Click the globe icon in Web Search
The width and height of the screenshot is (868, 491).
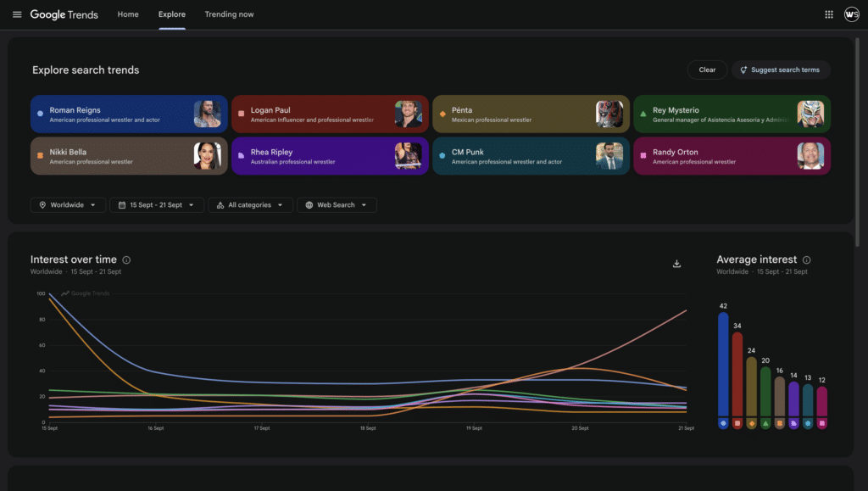coord(309,205)
